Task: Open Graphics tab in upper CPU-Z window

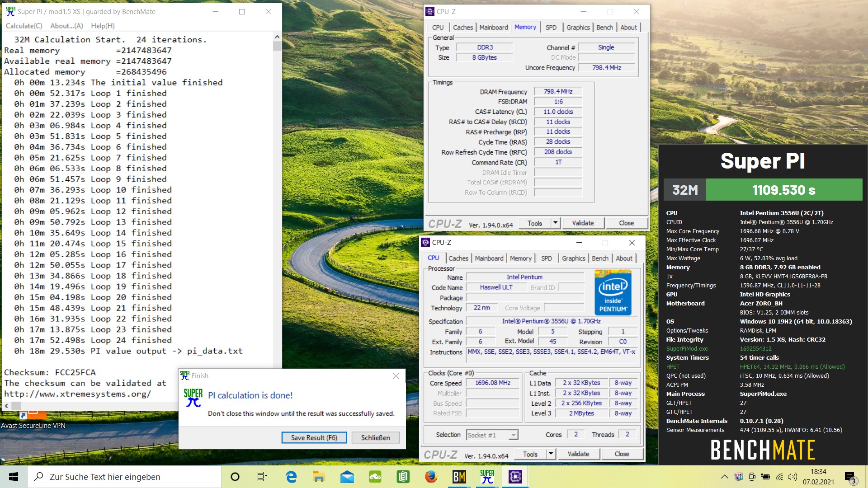Action: coord(578,28)
